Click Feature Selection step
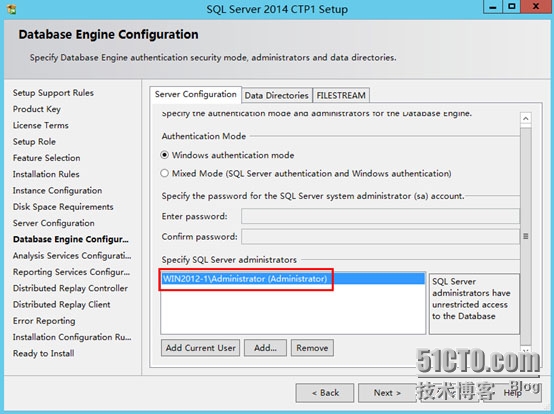Image resolution: width=554 pixels, height=414 pixels. pyautogui.click(x=47, y=158)
